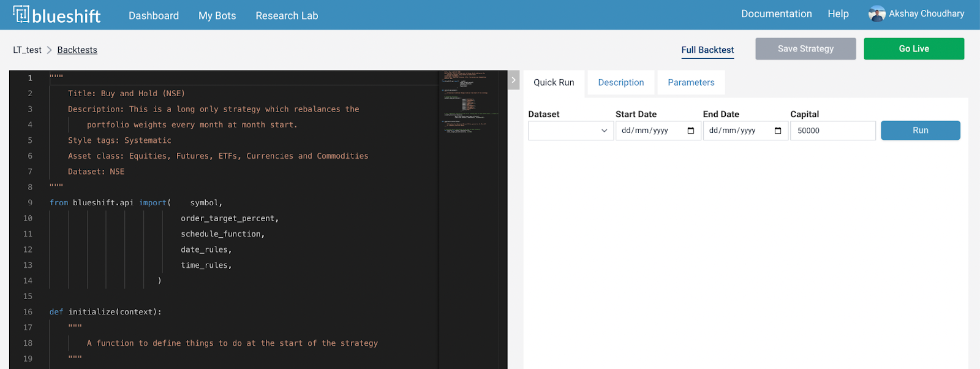Open the Help menu
Image resolution: width=980 pixels, height=369 pixels.
coord(838,13)
